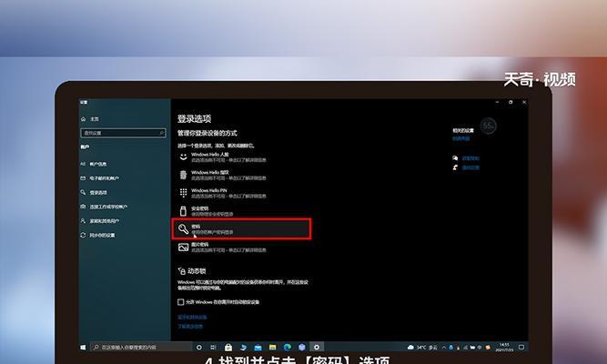Open taskbar clock and date

(504, 348)
